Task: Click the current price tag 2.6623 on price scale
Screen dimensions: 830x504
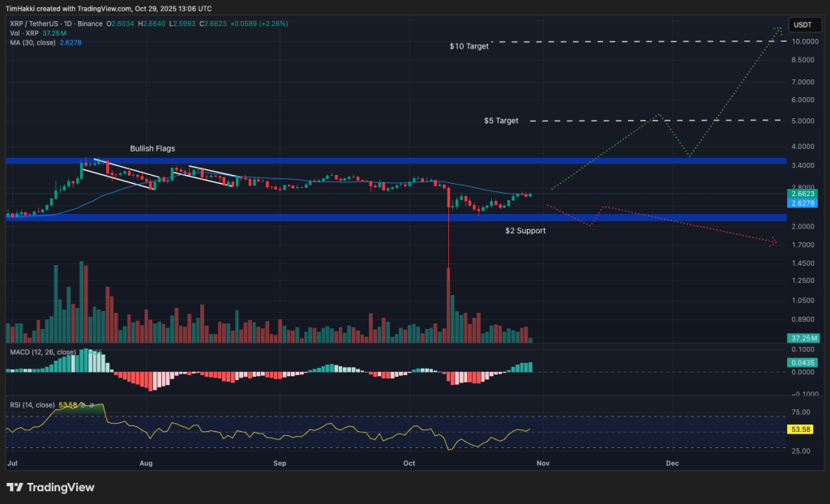Action: (x=802, y=194)
